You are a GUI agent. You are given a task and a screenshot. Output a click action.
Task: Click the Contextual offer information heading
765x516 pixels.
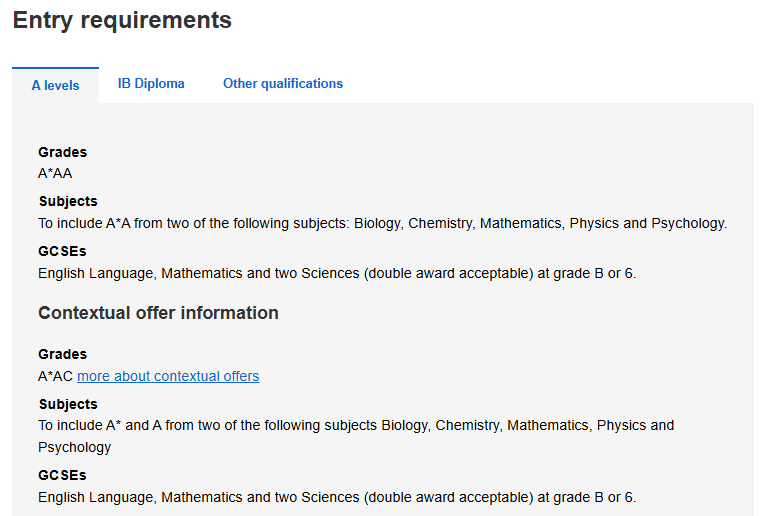point(158,313)
